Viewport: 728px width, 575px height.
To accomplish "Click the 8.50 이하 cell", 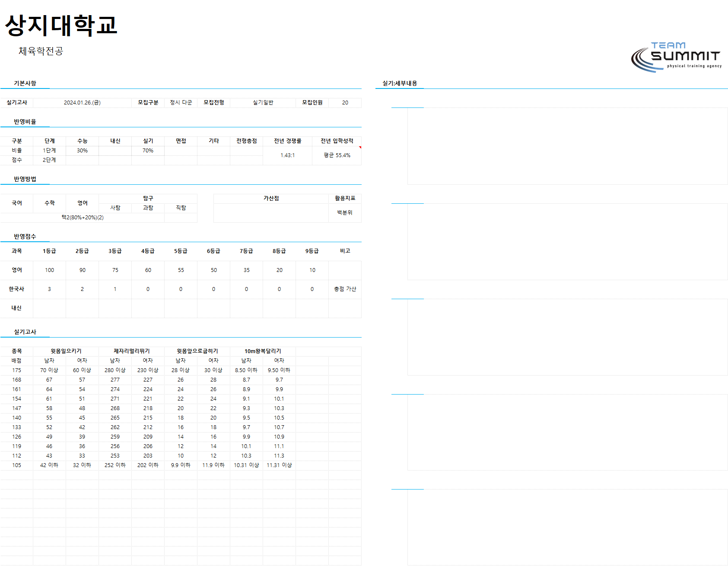I will coord(247,370).
